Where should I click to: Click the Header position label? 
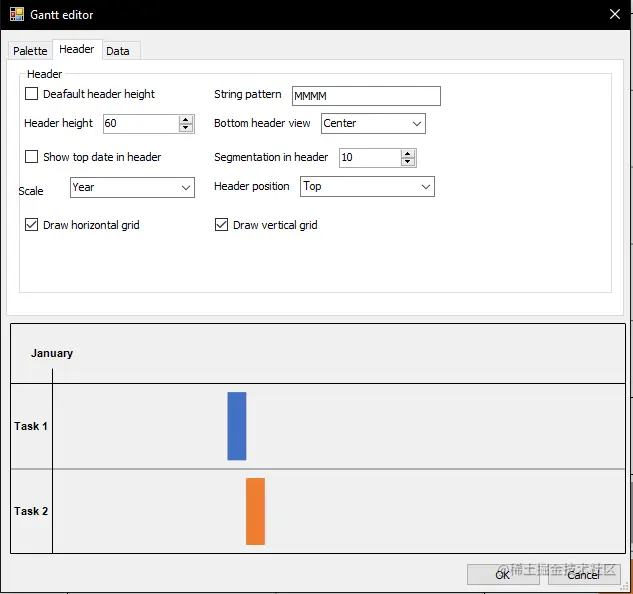(252, 186)
